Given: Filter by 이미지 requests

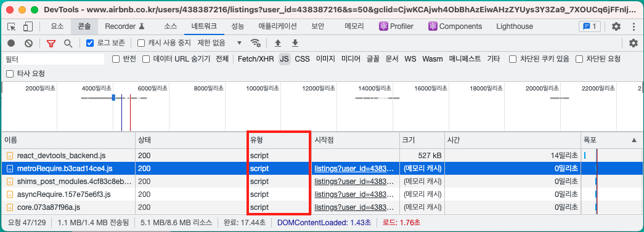Looking at the screenshot, I should point(325,59).
